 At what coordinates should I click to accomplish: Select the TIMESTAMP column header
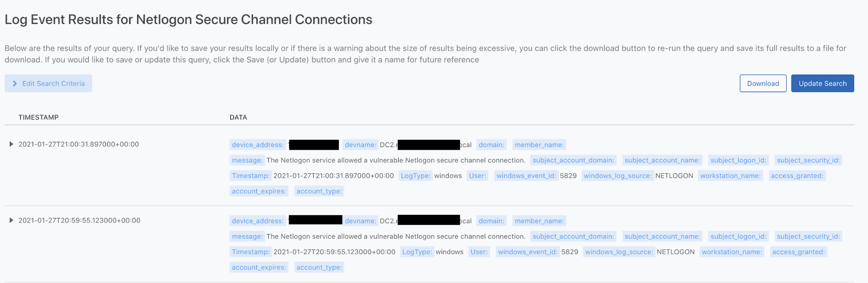click(x=38, y=117)
